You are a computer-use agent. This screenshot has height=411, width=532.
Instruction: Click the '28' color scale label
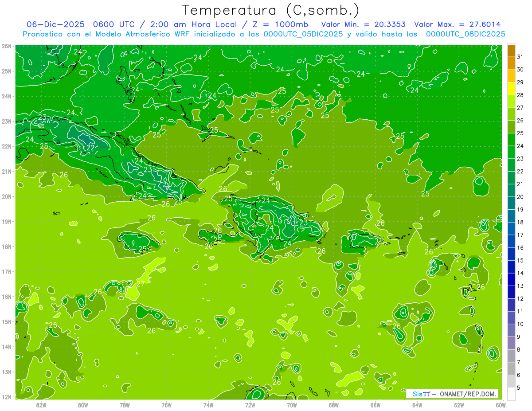point(520,95)
